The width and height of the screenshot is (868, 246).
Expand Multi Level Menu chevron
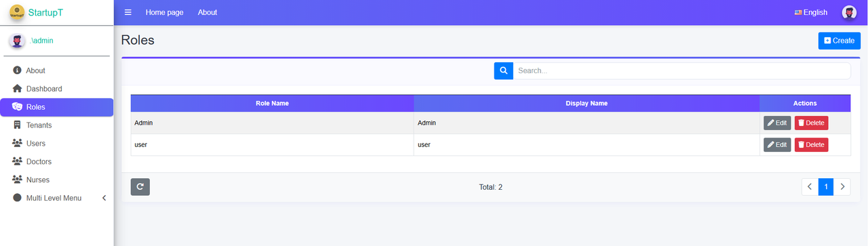pyautogui.click(x=104, y=198)
